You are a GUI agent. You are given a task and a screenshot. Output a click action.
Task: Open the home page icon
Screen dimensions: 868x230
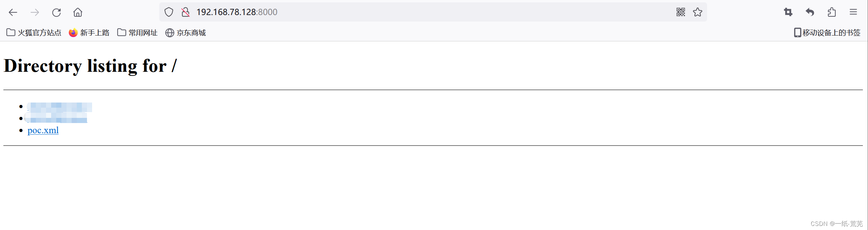[78, 13]
